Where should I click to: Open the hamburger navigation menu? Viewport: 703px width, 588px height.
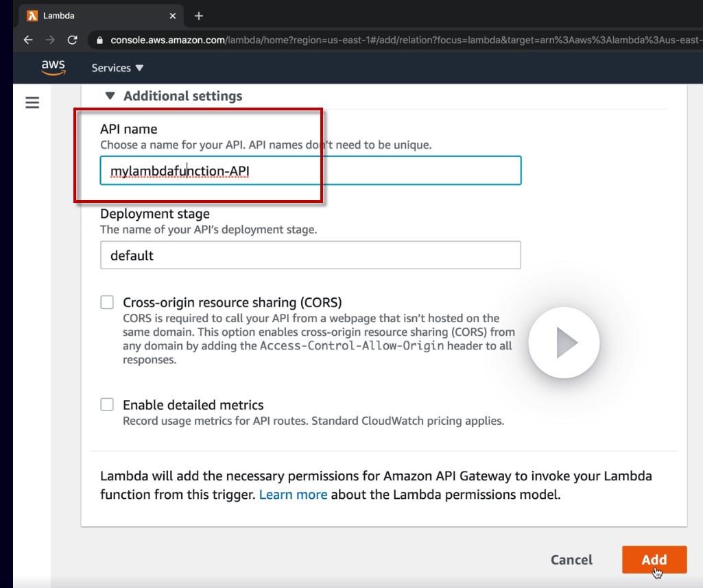pos(32,103)
